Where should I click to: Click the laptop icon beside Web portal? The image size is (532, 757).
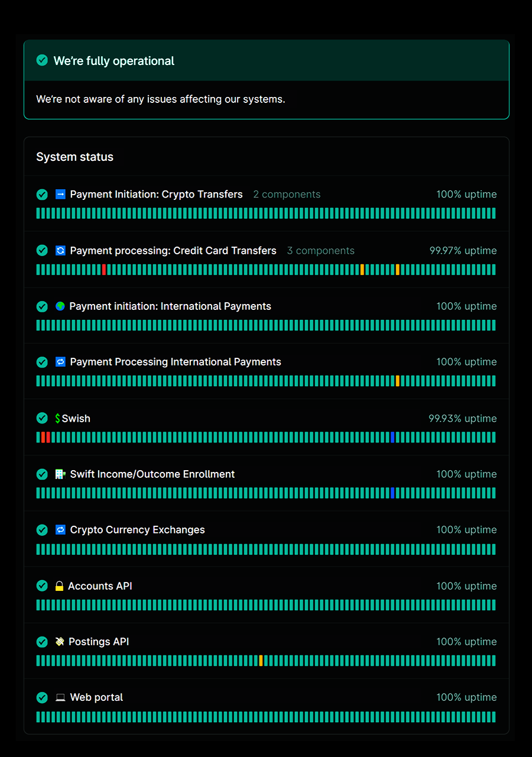point(60,698)
